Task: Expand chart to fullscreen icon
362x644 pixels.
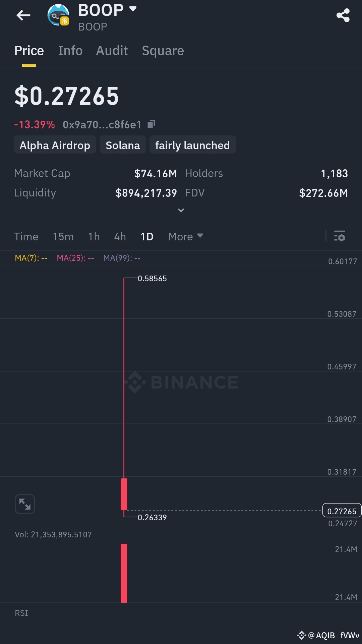Action: click(x=25, y=504)
